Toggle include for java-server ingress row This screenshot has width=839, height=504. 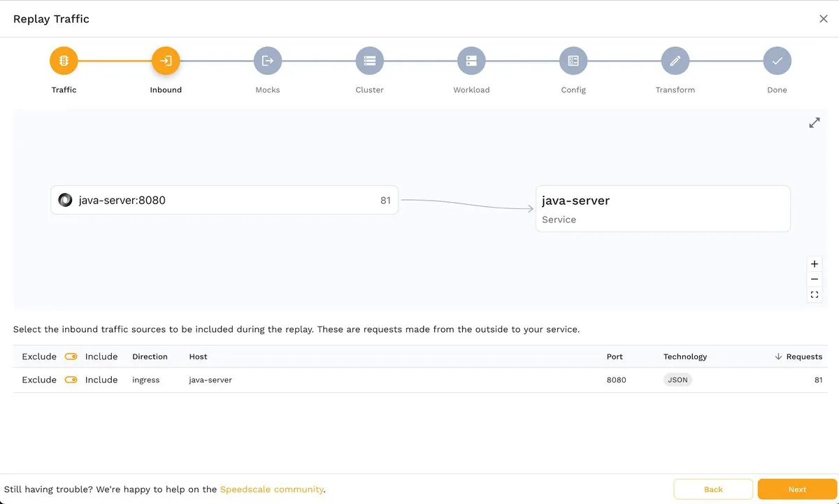(x=71, y=380)
